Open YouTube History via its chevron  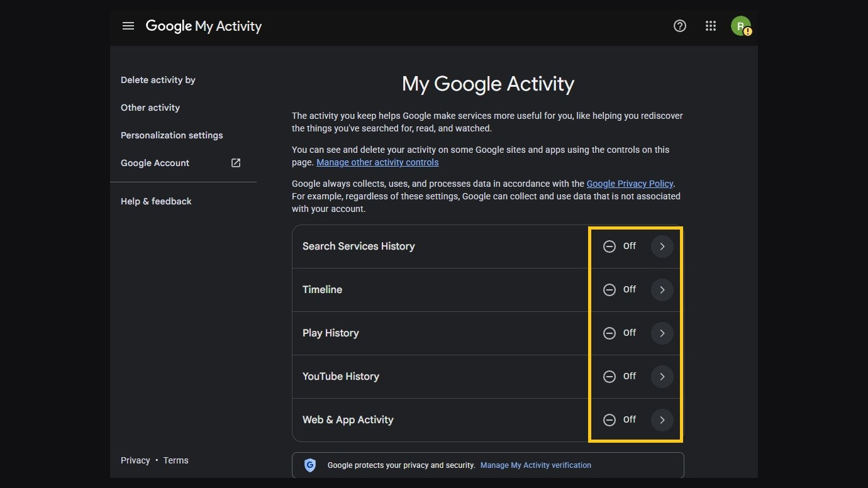(662, 377)
